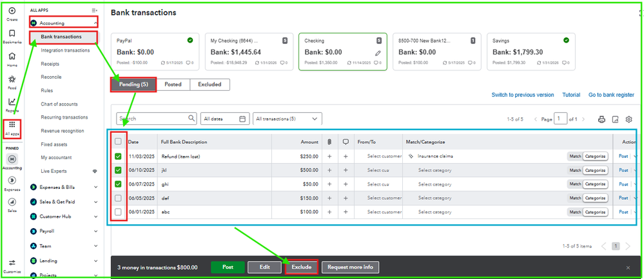The height and width of the screenshot is (279, 644).
Task: Select the My Checking (6644) account card
Action: pyautogui.click(x=249, y=52)
